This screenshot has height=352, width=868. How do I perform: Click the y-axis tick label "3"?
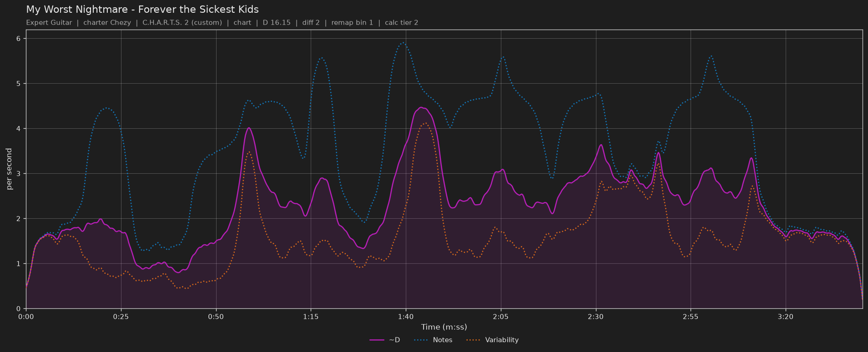pos(19,174)
